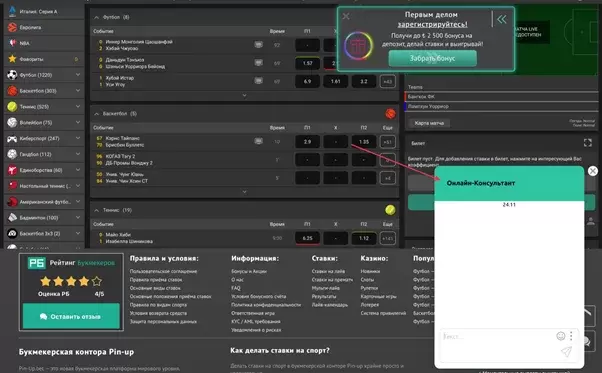
Task: Click the Настольный теннис paddle icon
Action: (12, 186)
